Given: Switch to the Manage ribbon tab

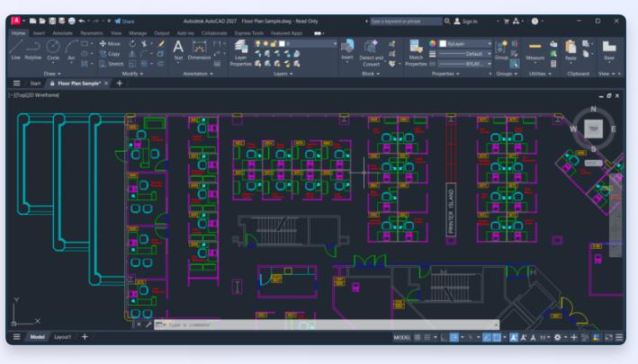Looking at the screenshot, I should (x=138, y=33).
